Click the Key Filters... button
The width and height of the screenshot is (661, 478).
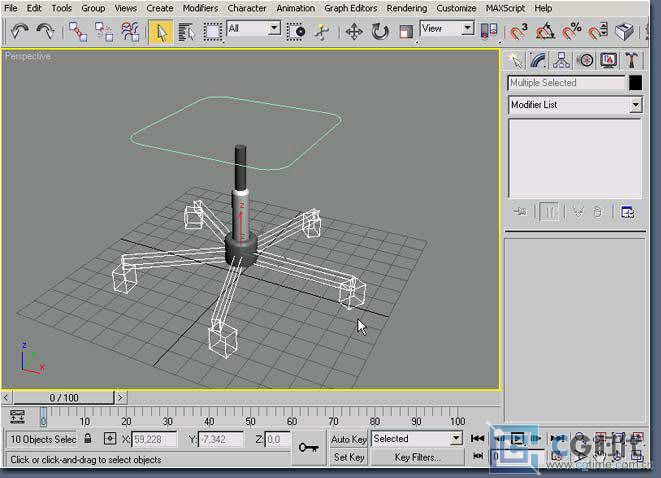(x=417, y=457)
